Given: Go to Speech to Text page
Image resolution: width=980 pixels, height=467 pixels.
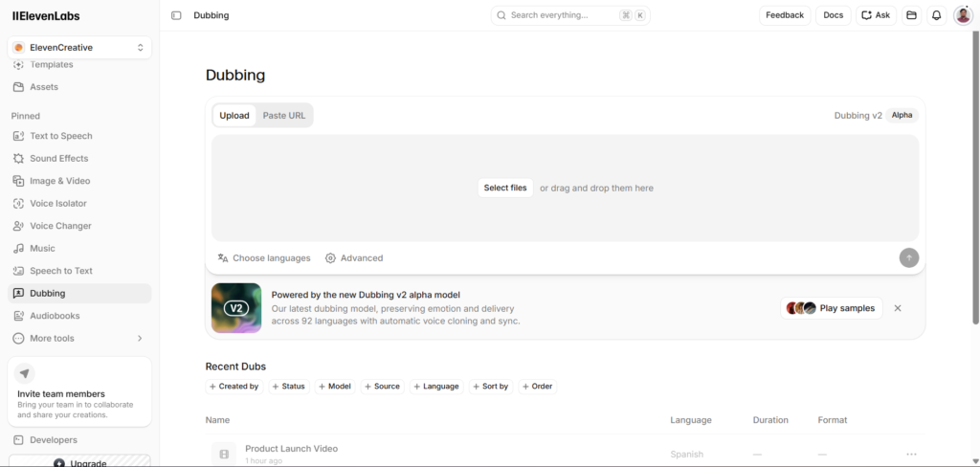Looking at the screenshot, I should coord(79,271).
